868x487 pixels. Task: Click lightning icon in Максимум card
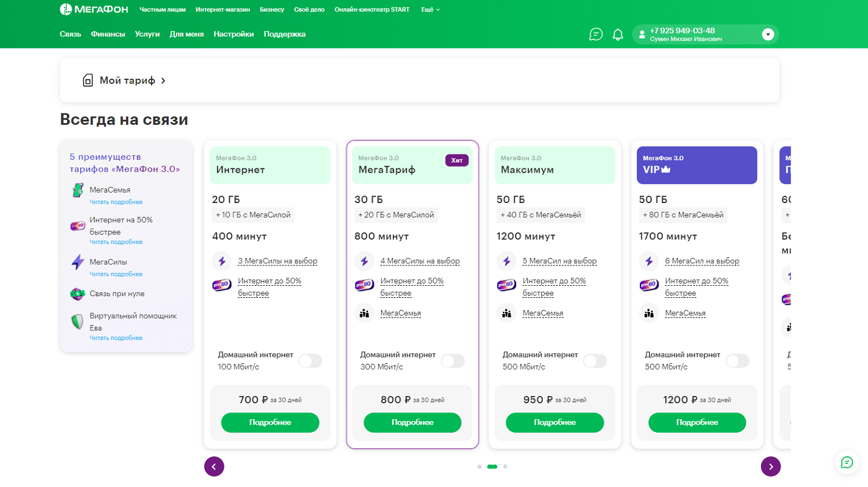click(x=506, y=261)
